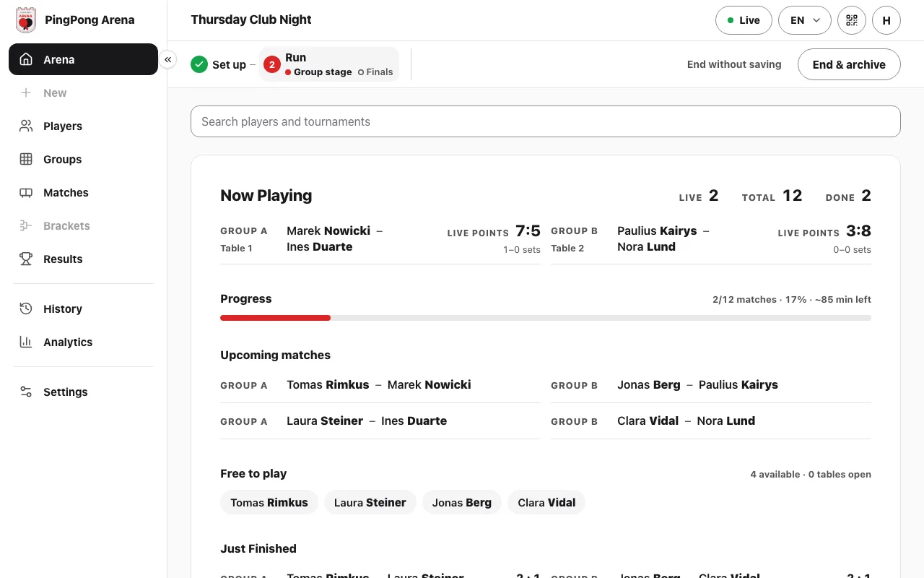
Task: Click the Players people icon
Action: 26,126
